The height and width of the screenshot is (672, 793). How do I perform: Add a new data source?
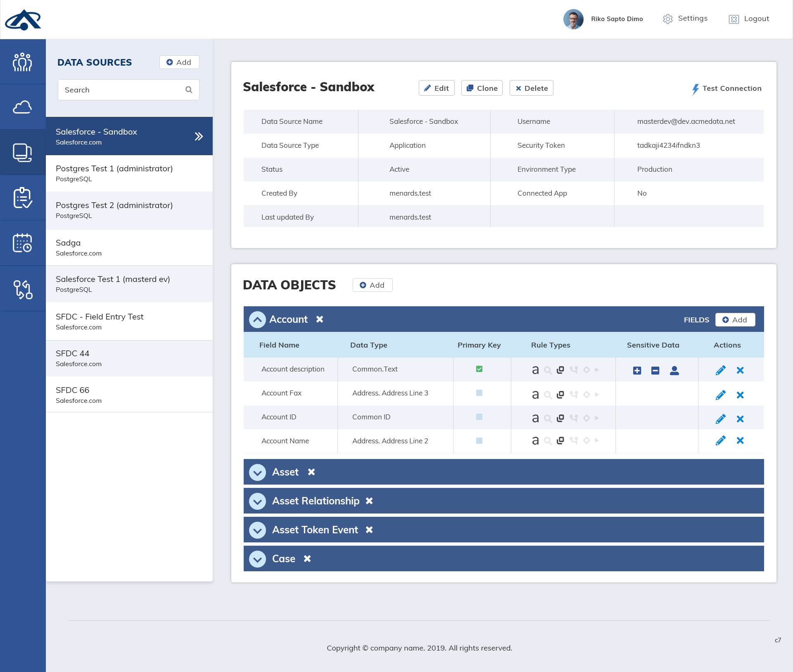click(x=179, y=62)
